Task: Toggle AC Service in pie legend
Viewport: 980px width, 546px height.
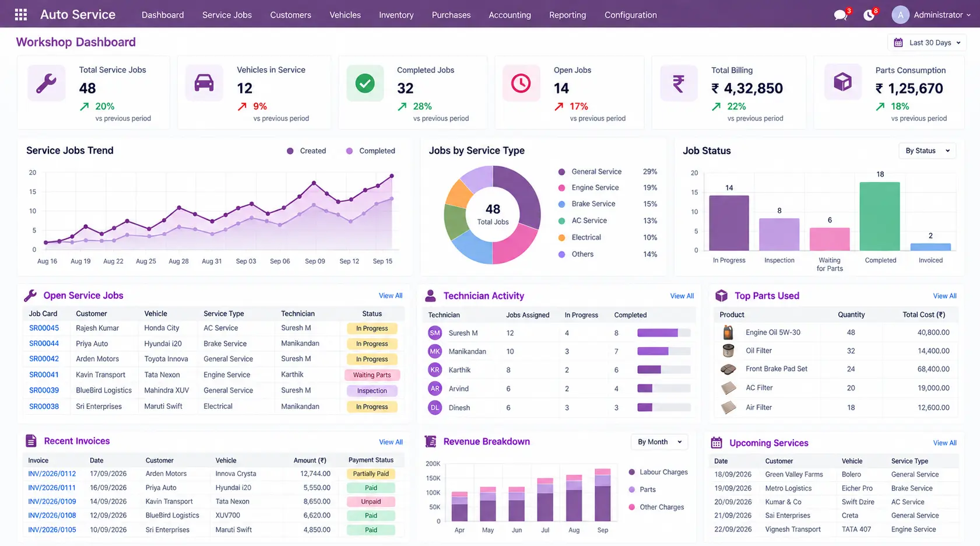Action: pyautogui.click(x=582, y=221)
